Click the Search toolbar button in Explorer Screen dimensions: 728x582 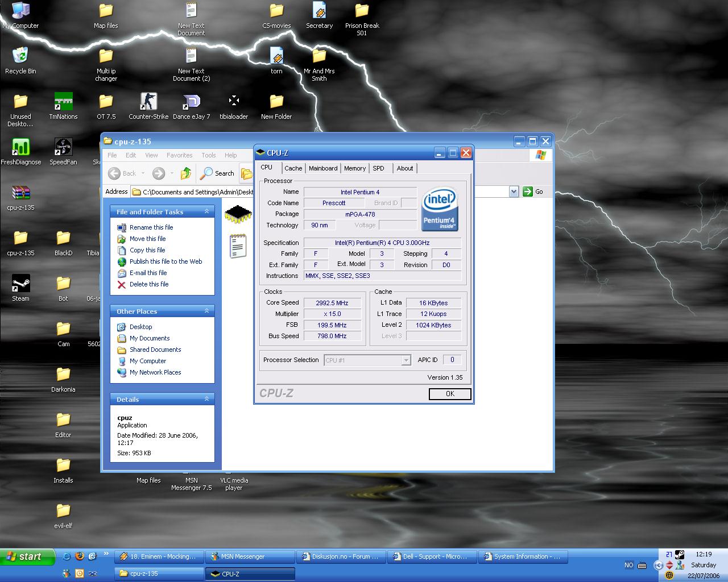pyautogui.click(x=217, y=173)
